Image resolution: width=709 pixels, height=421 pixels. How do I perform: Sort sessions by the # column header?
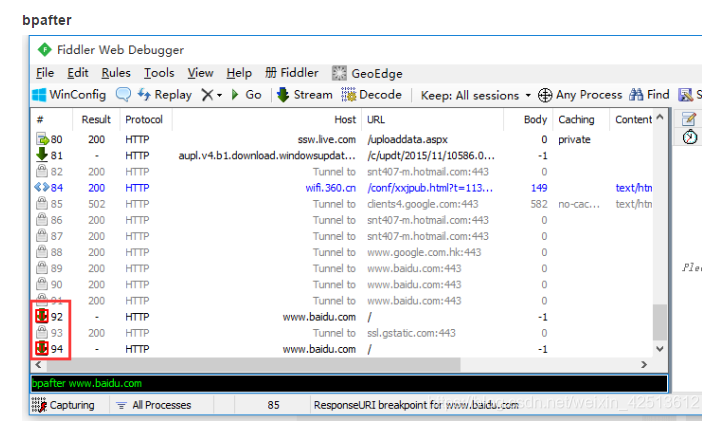[x=51, y=120]
